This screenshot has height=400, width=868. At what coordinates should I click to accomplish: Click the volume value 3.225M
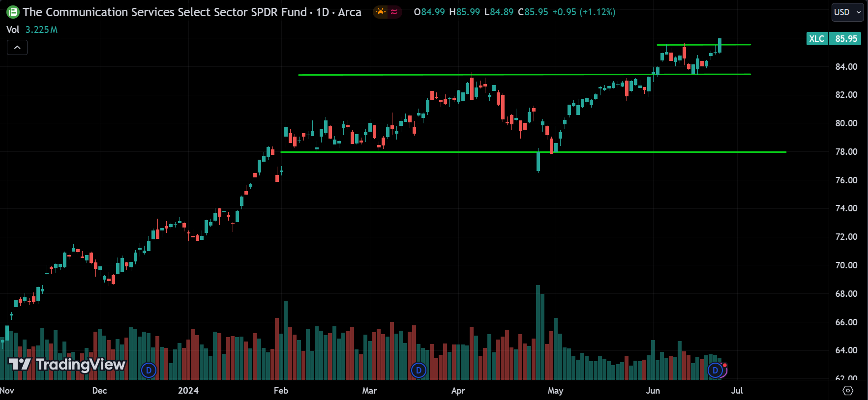[x=41, y=29]
